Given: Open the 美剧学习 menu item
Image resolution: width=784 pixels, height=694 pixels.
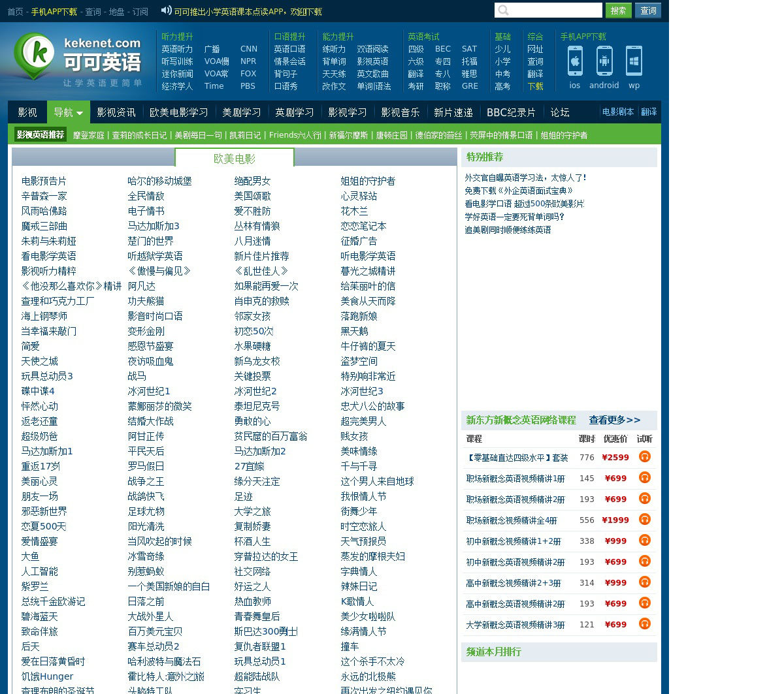Looking at the screenshot, I should [241, 112].
